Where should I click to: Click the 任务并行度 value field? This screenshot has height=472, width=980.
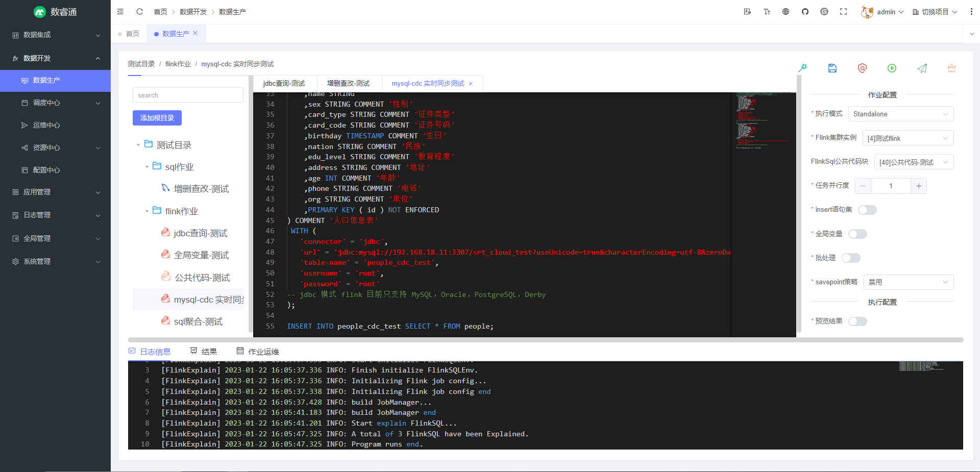point(891,186)
